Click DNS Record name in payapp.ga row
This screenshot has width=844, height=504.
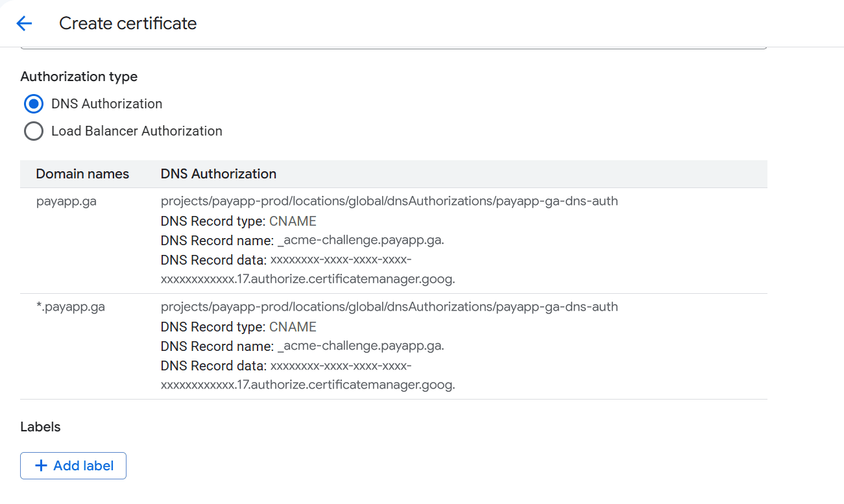point(302,241)
